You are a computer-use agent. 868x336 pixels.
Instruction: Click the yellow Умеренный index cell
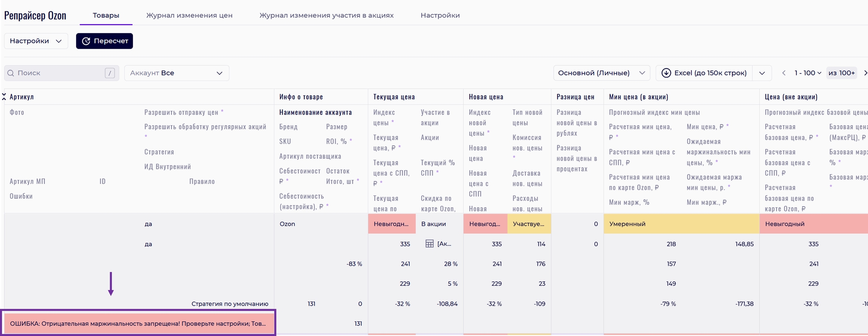click(x=681, y=224)
